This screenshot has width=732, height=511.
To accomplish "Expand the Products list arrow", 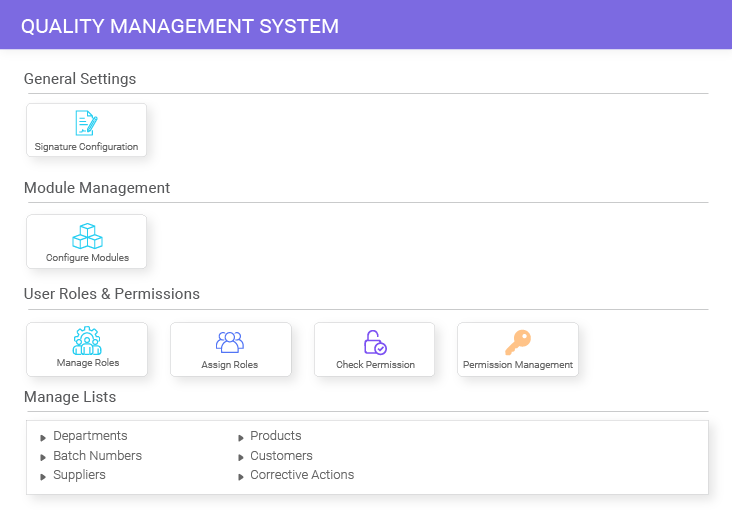I will click(x=241, y=438).
